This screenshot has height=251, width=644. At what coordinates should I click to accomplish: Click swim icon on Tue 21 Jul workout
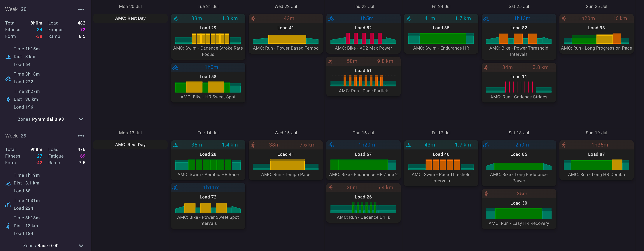click(176, 18)
